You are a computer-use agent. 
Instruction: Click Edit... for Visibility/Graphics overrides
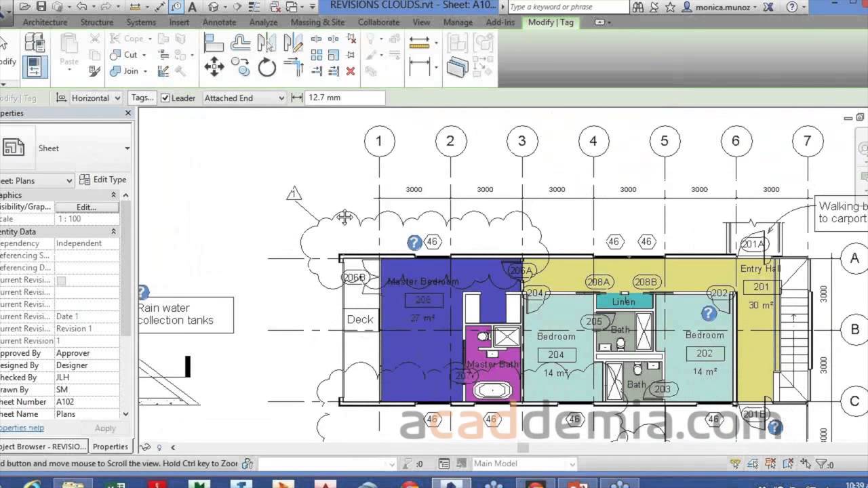[x=86, y=207]
